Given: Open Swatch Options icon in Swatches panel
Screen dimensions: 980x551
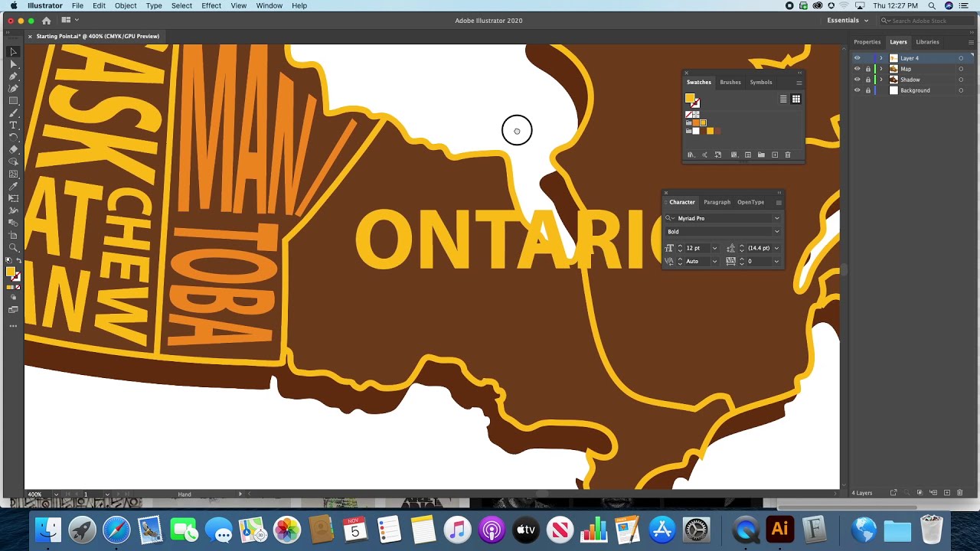Looking at the screenshot, I should (748, 155).
